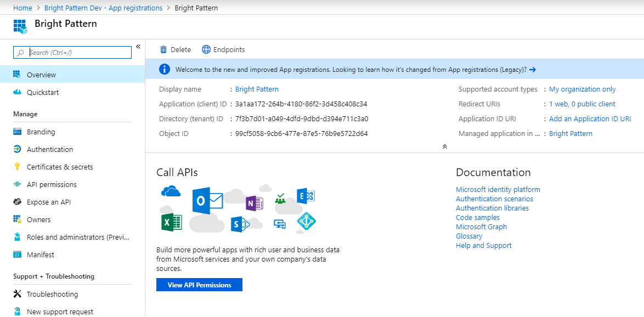Select Application (client) ID value

click(301, 104)
